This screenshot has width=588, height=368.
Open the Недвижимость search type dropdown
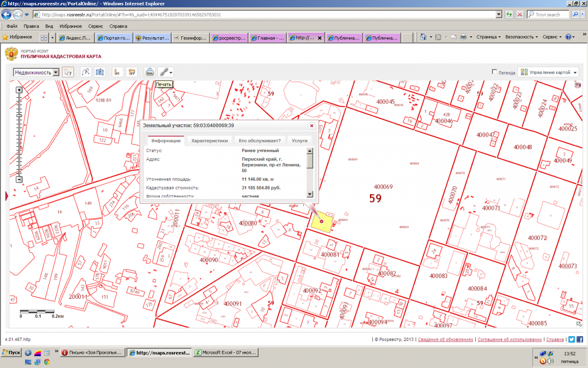pos(55,72)
